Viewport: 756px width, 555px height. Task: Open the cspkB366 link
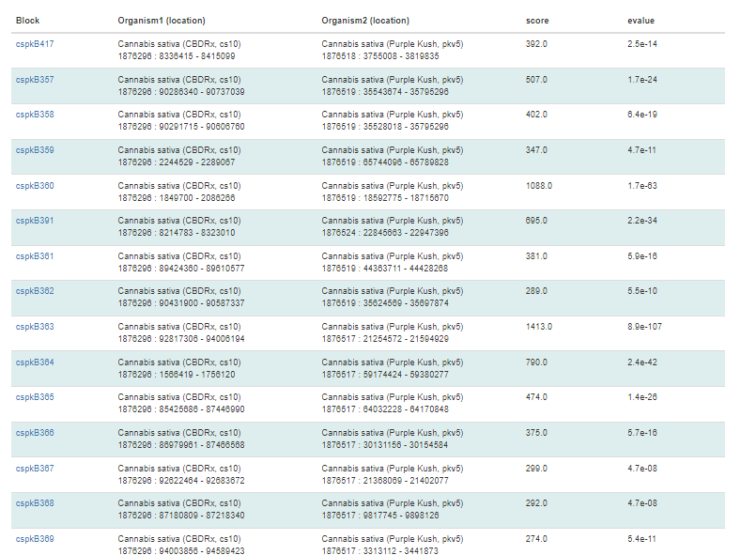35,433
